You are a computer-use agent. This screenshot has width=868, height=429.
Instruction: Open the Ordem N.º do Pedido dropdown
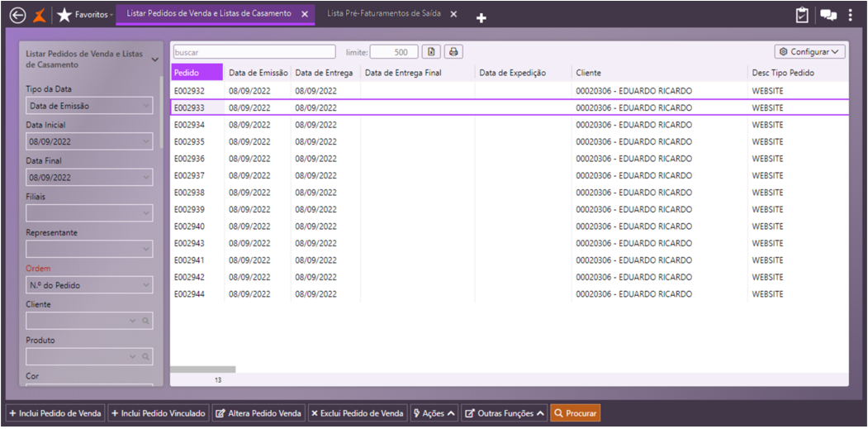click(89, 285)
